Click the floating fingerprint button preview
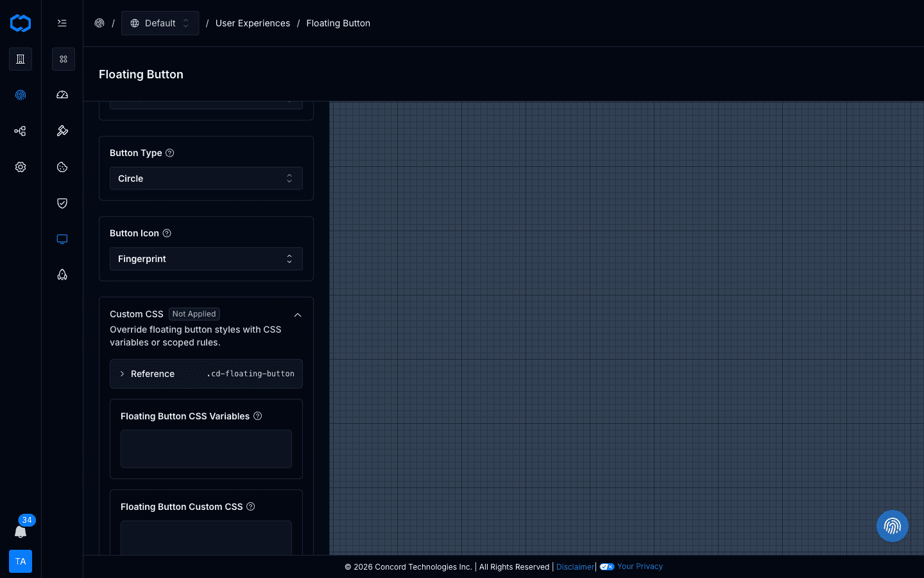Screen dimensions: 924x578 coord(893,526)
